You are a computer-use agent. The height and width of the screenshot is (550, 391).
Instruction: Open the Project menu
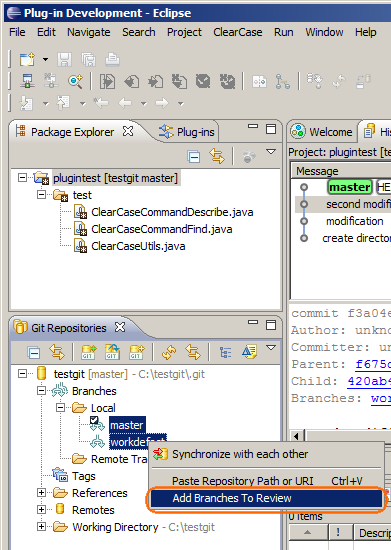(184, 32)
